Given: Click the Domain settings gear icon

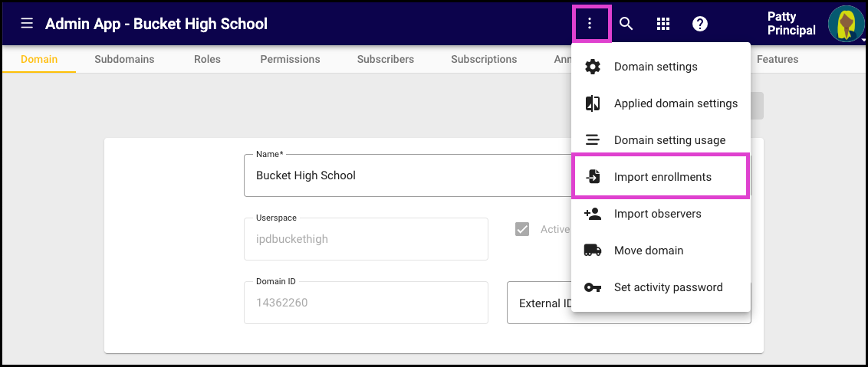Looking at the screenshot, I should pyautogui.click(x=593, y=67).
